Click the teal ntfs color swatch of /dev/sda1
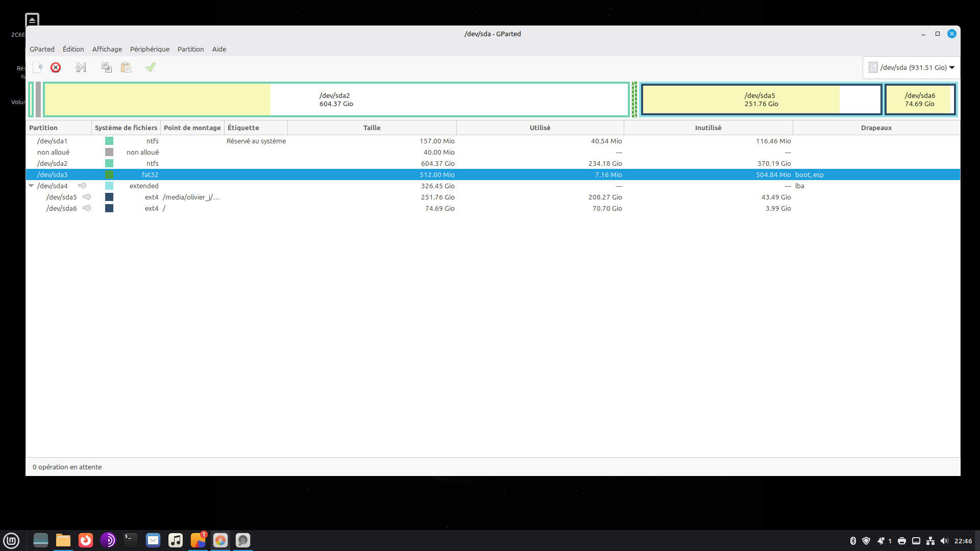 [x=109, y=141]
